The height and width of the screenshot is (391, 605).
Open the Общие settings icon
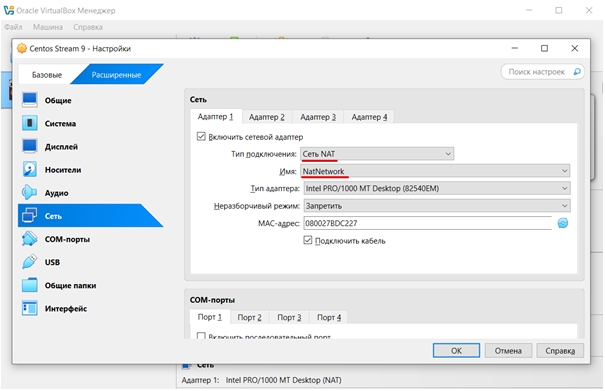tap(30, 100)
